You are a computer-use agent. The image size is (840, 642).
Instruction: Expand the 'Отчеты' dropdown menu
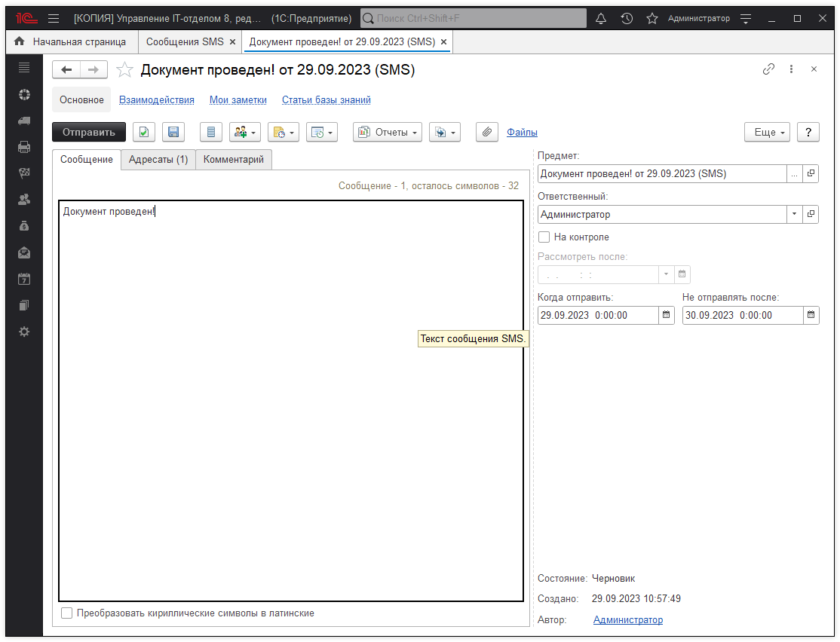[388, 132]
